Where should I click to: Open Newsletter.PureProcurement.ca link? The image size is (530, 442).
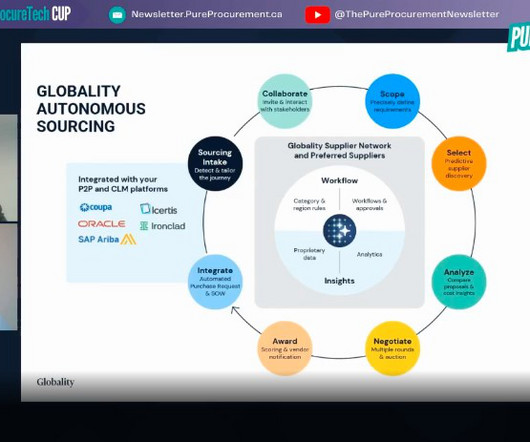207,14
